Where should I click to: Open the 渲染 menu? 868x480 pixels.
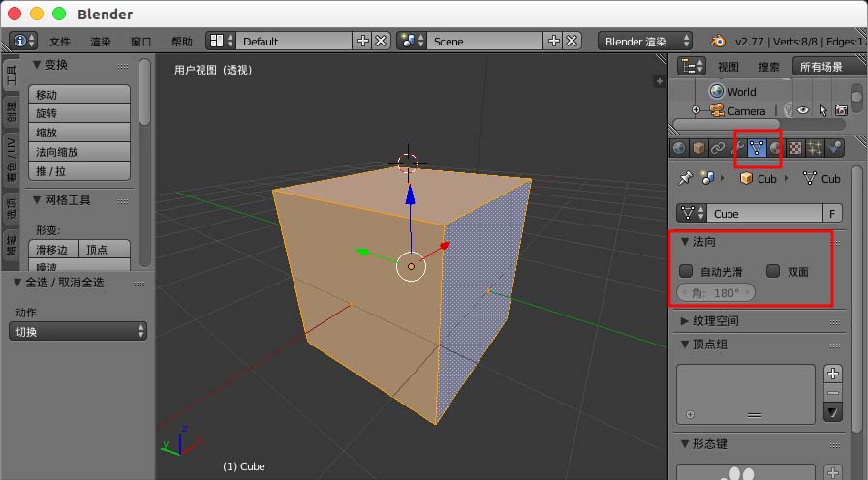pos(101,42)
